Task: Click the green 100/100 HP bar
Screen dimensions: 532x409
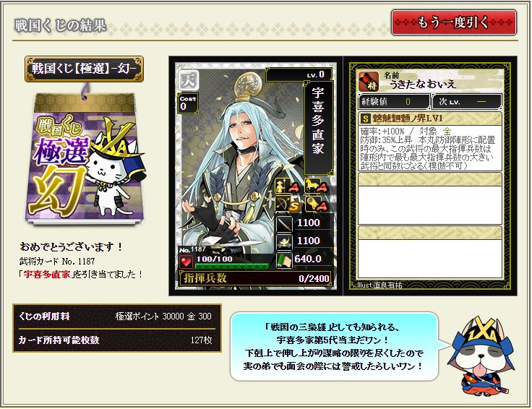Action: [232, 262]
